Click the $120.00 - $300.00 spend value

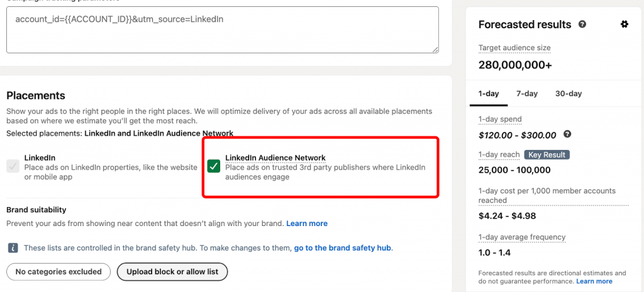[517, 135]
